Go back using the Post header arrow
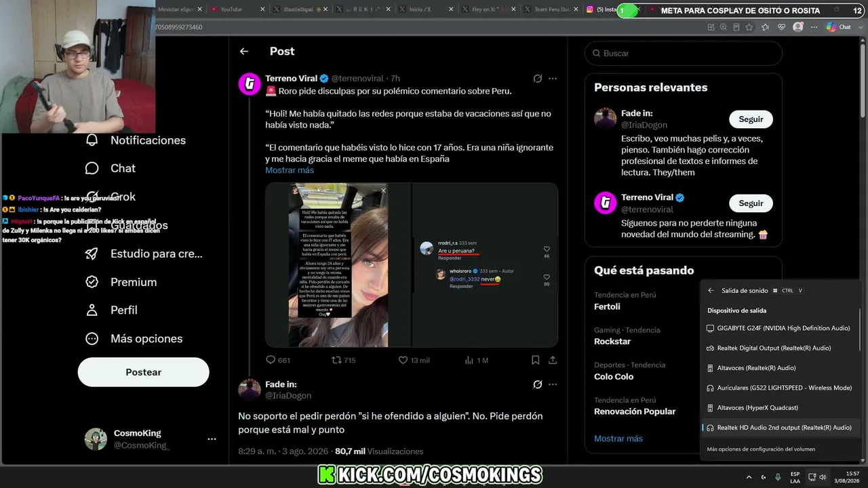868x488 pixels. [x=244, y=52]
